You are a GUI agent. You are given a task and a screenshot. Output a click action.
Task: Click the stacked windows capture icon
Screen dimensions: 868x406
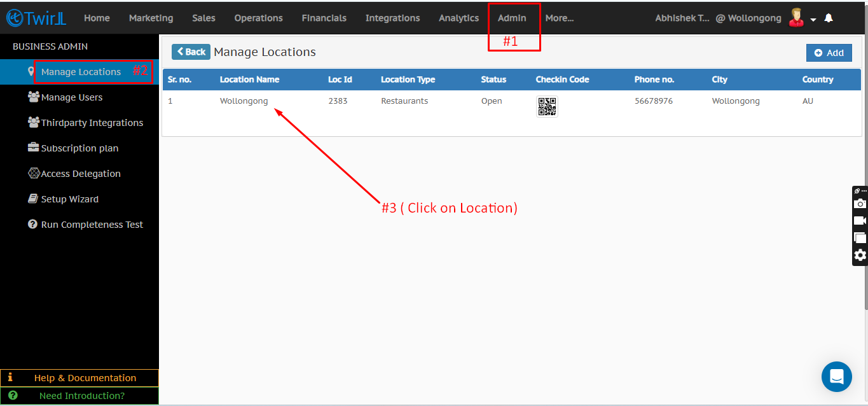860,238
